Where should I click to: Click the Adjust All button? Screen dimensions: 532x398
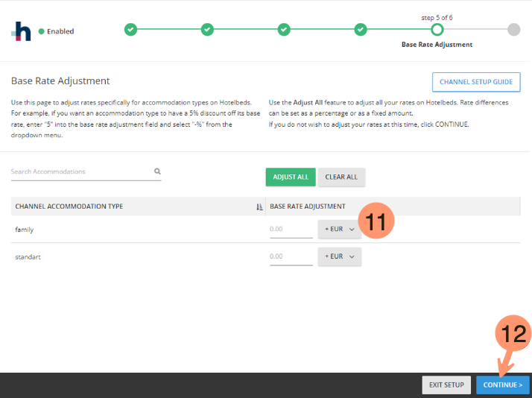[291, 177]
